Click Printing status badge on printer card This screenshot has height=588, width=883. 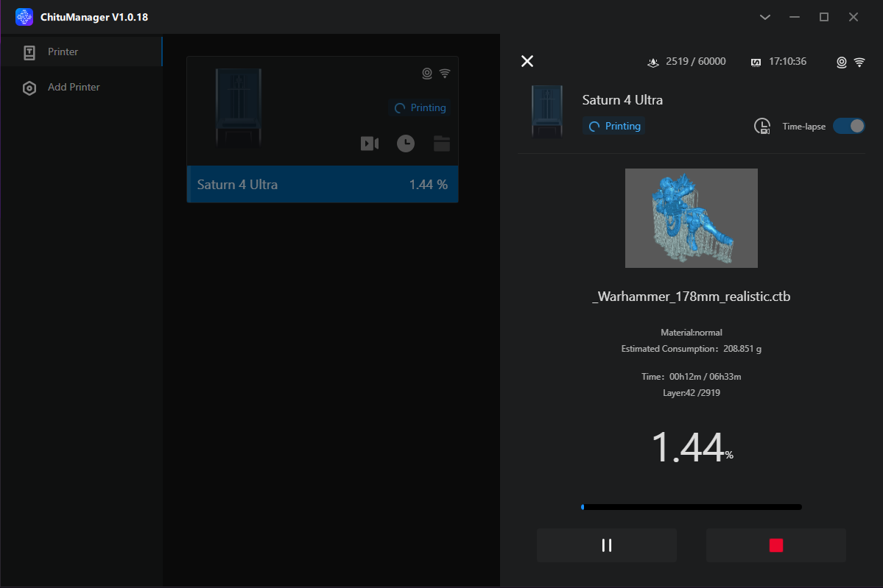(420, 107)
